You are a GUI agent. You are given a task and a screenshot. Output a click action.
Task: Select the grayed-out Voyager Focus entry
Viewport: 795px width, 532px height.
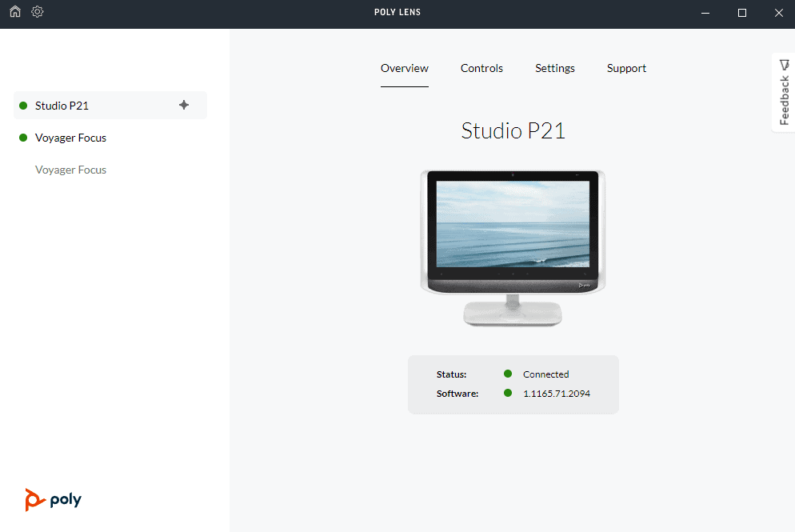[x=70, y=170]
